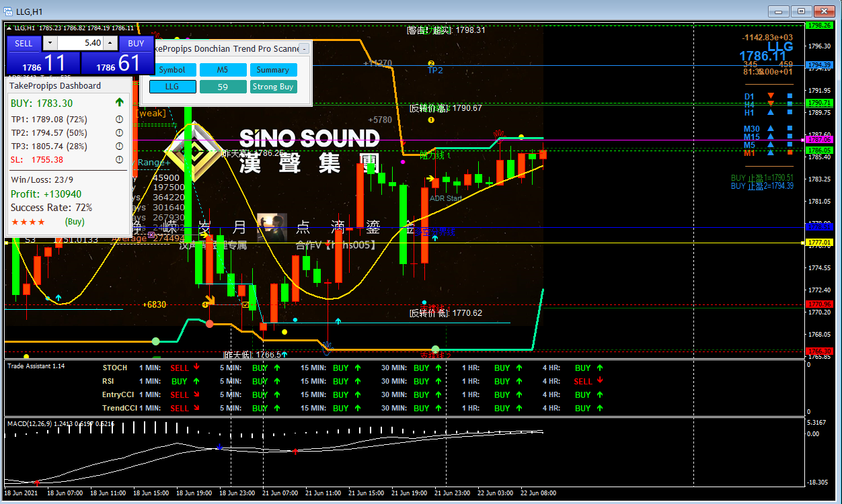Edit the lot size field showing 5.40
842x504 pixels.
(81, 43)
